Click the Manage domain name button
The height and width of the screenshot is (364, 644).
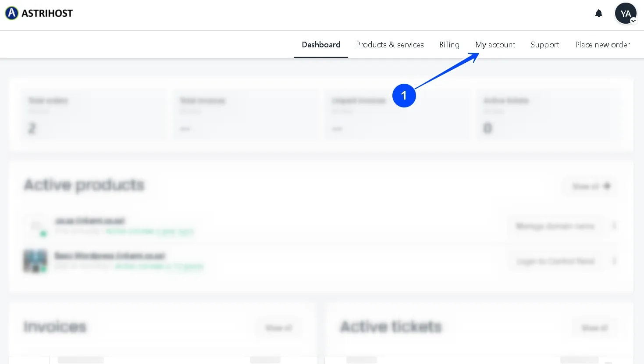pos(556,225)
